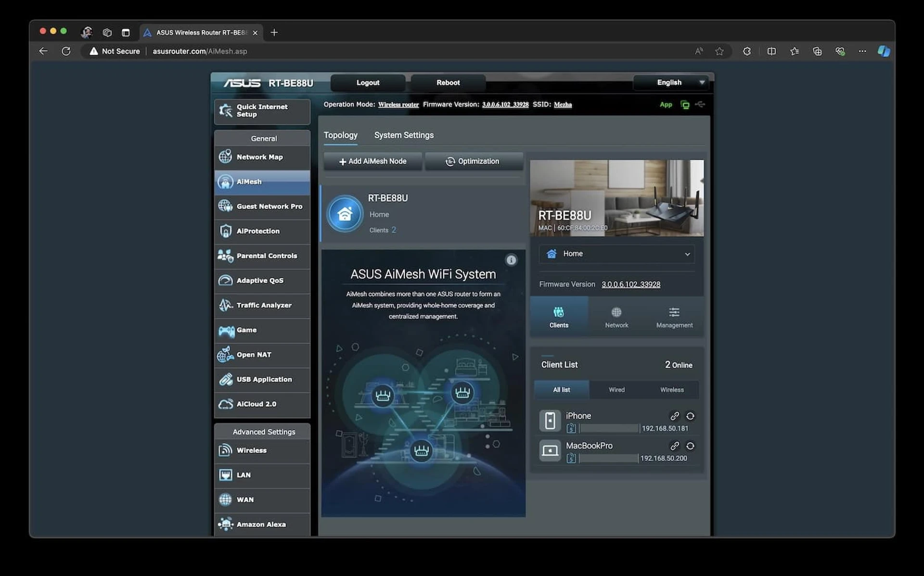
Task: Click the Not Secure warning
Action: (x=115, y=51)
